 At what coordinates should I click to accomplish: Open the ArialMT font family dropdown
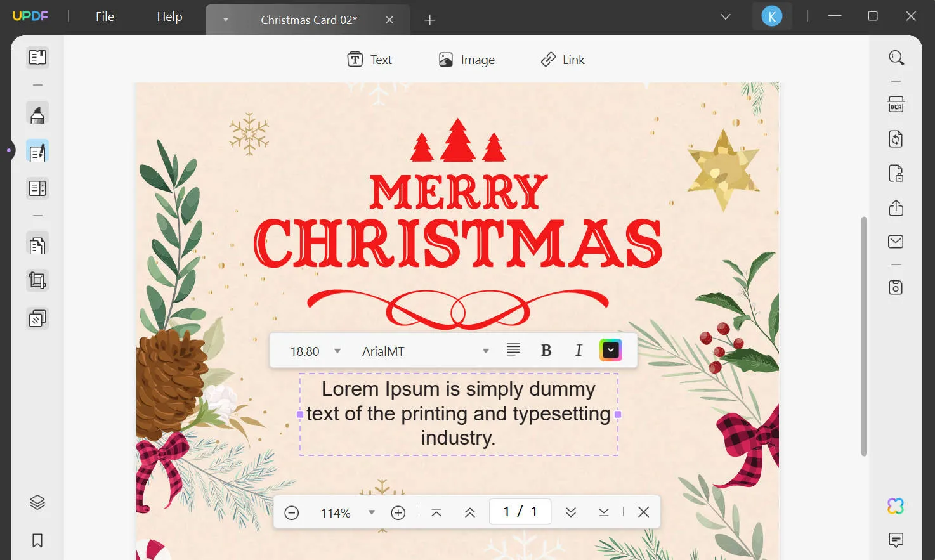point(485,350)
